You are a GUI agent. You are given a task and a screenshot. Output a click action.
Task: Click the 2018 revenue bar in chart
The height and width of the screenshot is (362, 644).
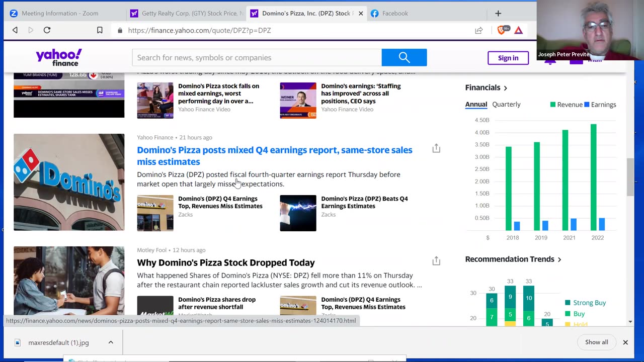tap(509, 189)
